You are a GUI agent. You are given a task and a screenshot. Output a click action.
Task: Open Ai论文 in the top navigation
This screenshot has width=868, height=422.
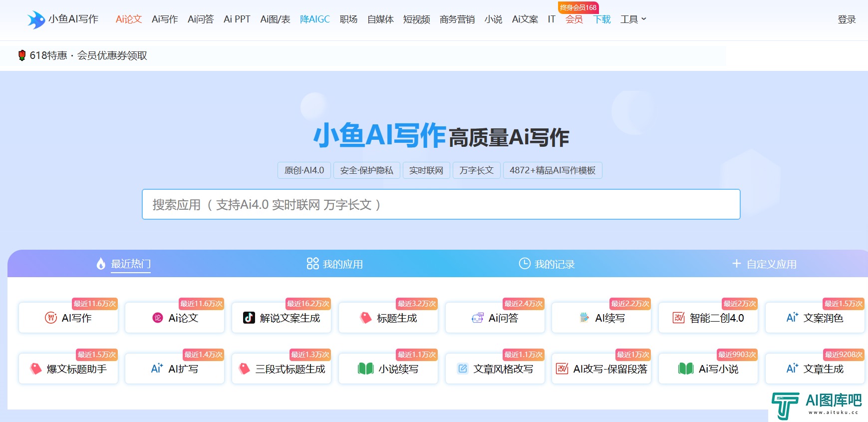click(129, 19)
